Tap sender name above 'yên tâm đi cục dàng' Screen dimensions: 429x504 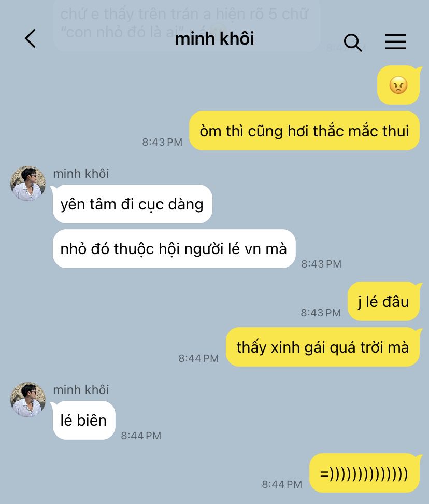[x=81, y=174]
